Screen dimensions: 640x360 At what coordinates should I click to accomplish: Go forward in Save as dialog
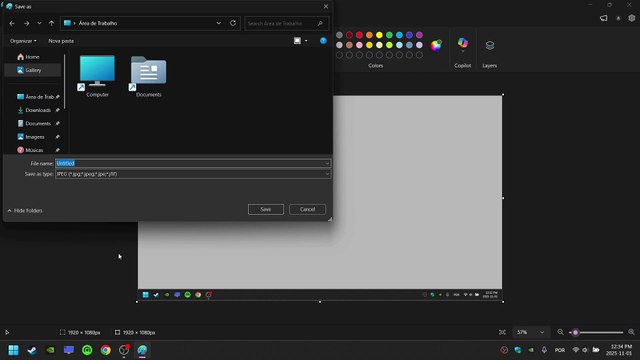coord(27,23)
